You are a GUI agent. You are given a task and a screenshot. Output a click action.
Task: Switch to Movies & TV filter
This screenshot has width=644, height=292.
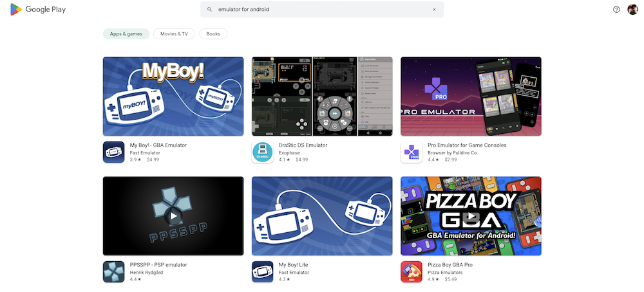pyautogui.click(x=174, y=34)
